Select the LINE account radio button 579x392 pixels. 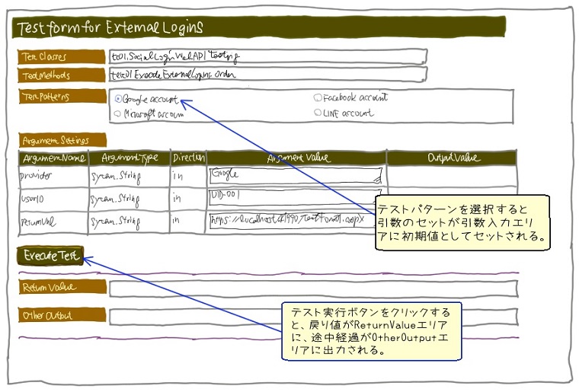pos(318,113)
